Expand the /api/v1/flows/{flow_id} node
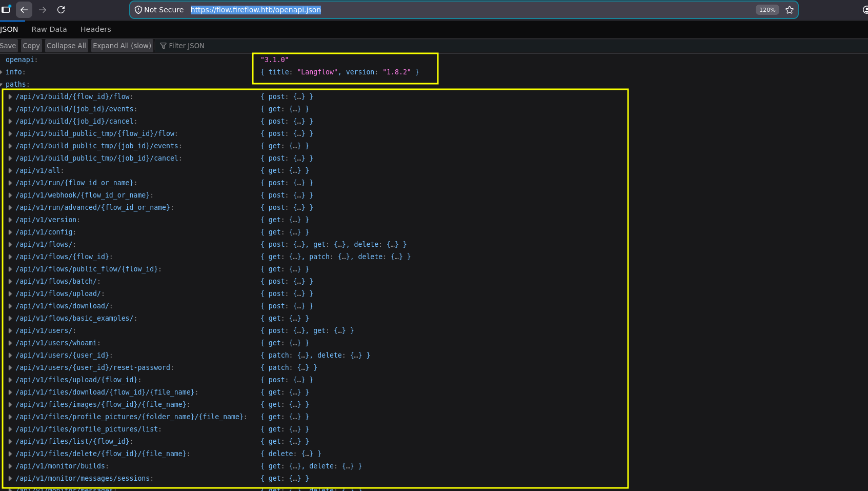 tap(10, 257)
